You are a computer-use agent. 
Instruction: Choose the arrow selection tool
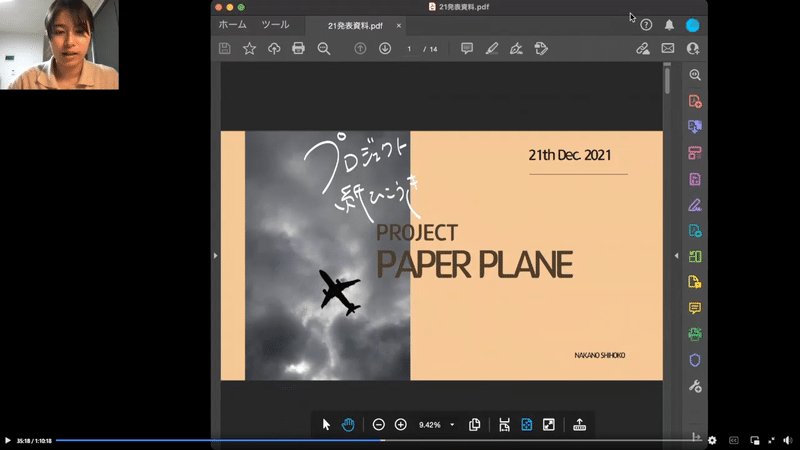click(x=326, y=424)
